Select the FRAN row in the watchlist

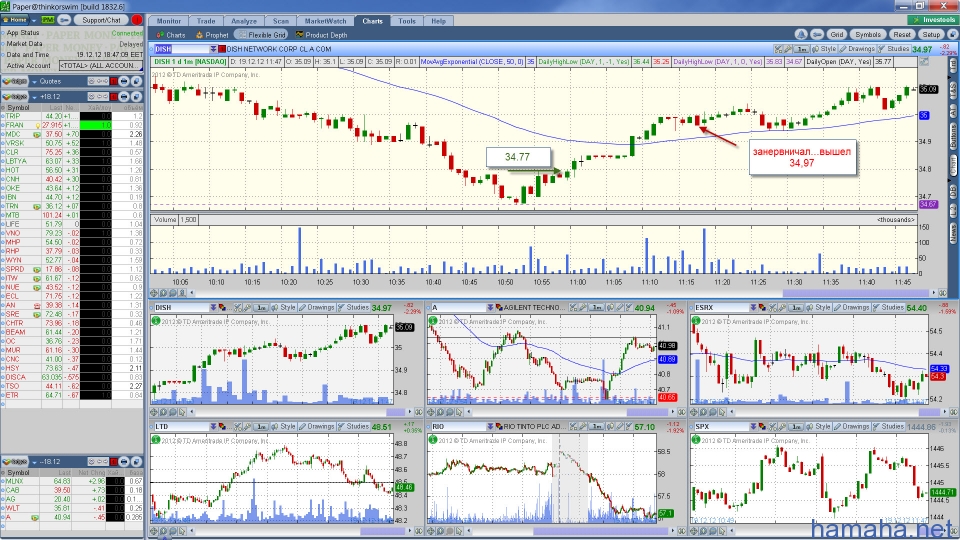[72, 125]
